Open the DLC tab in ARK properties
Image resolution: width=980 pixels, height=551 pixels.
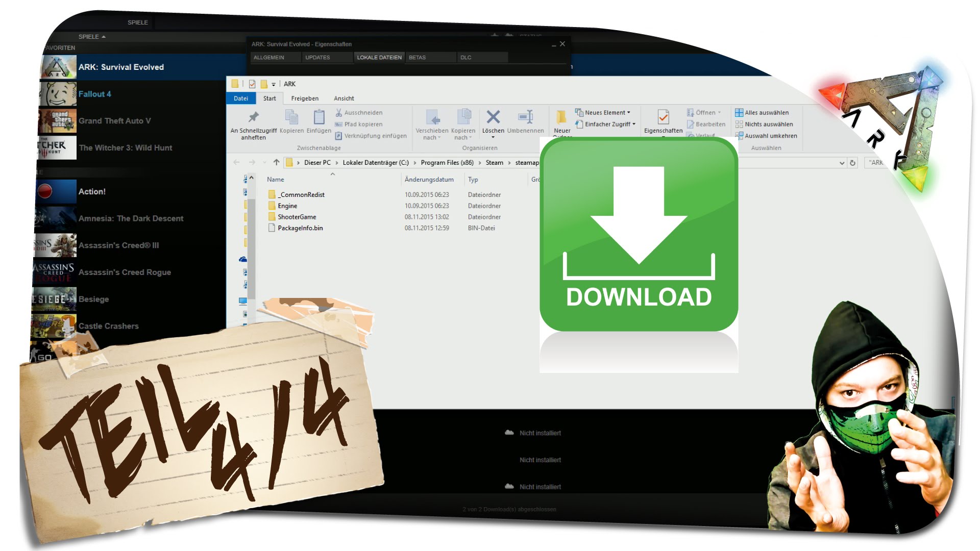[482, 58]
